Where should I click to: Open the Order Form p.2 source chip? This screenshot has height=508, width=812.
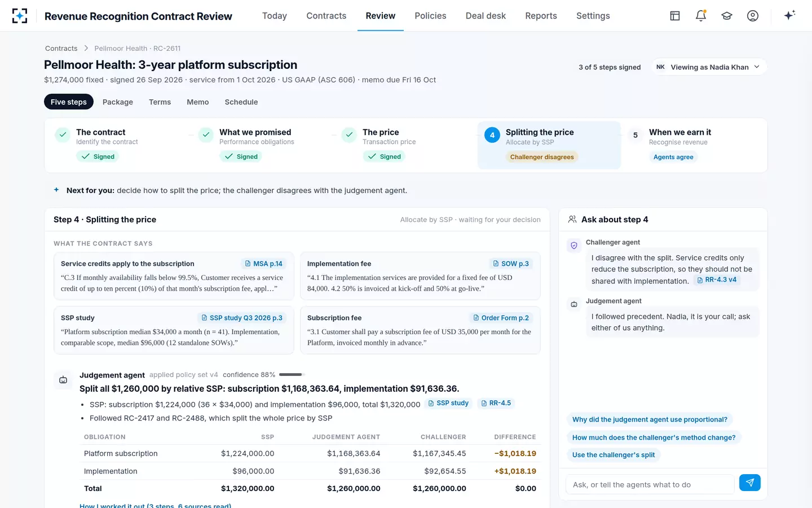[x=501, y=318]
